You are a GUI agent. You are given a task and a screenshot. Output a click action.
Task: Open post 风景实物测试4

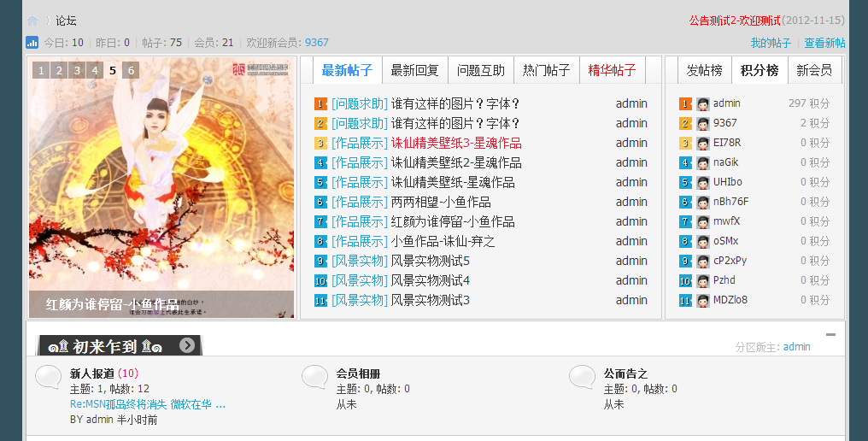(x=430, y=280)
